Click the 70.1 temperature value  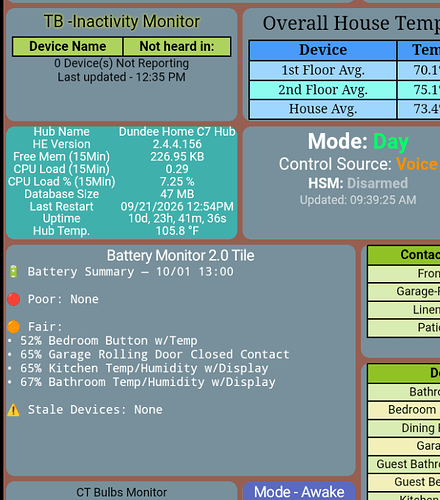pyautogui.click(x=426, y=70)
